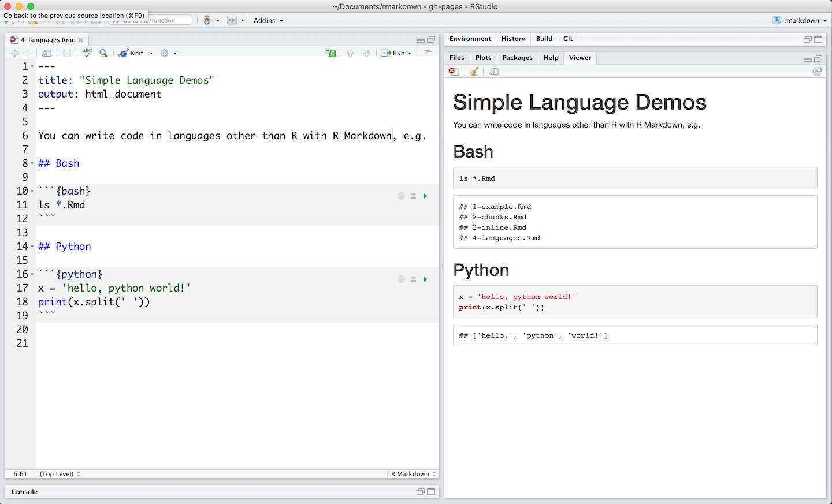
Task: Toggle the document outline panel
Action: [428, 53]
